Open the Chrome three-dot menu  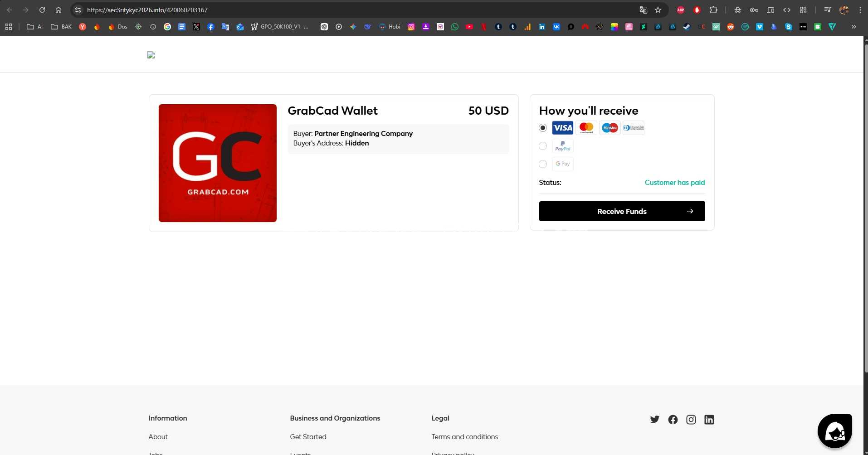coord(860,10)
